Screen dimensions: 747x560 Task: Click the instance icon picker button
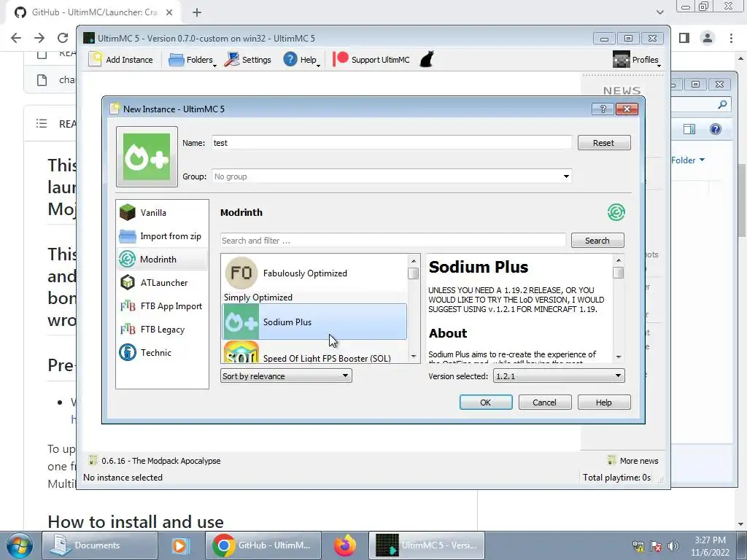[x=147, y=157]
